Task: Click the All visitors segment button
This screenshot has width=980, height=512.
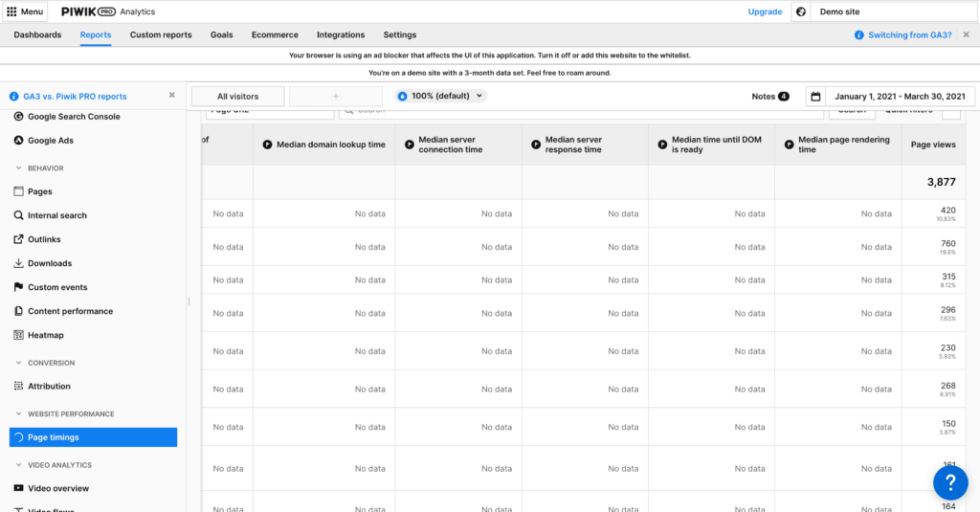Action: 238,97
